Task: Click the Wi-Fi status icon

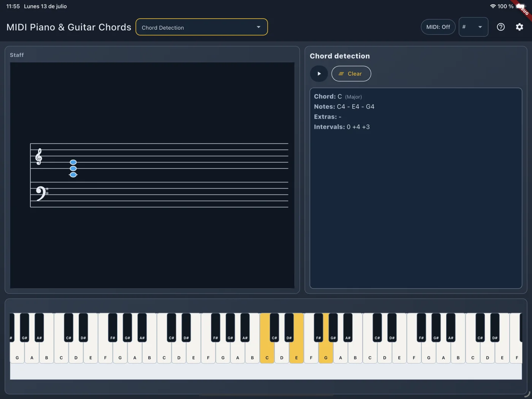Action: [x=493, y=6]
